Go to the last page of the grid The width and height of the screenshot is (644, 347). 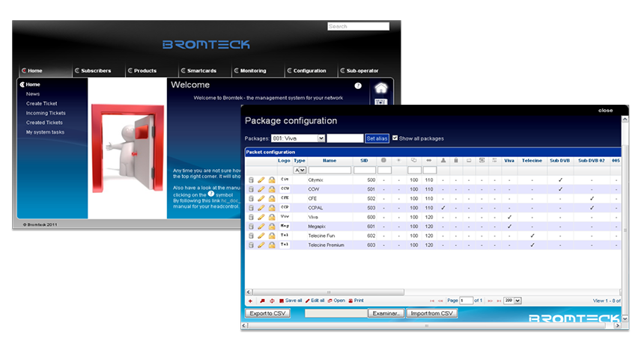[499, 301]
